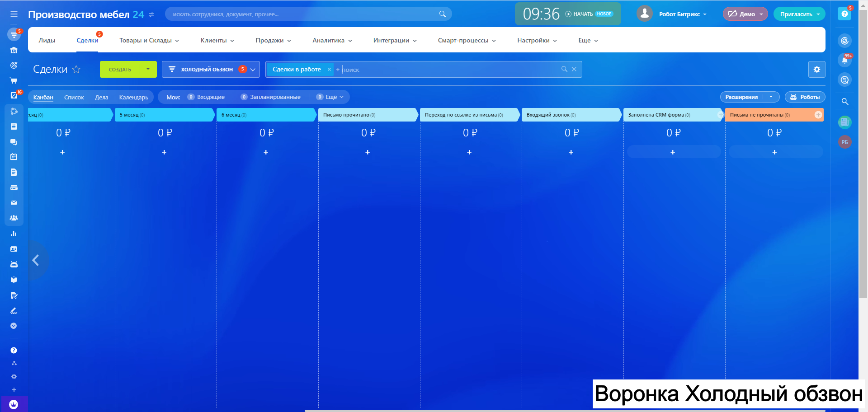Screen dimensions: 868x412
Task: Switch to the Календарь view
Action: pyautogui.click(x=134, y=98)
